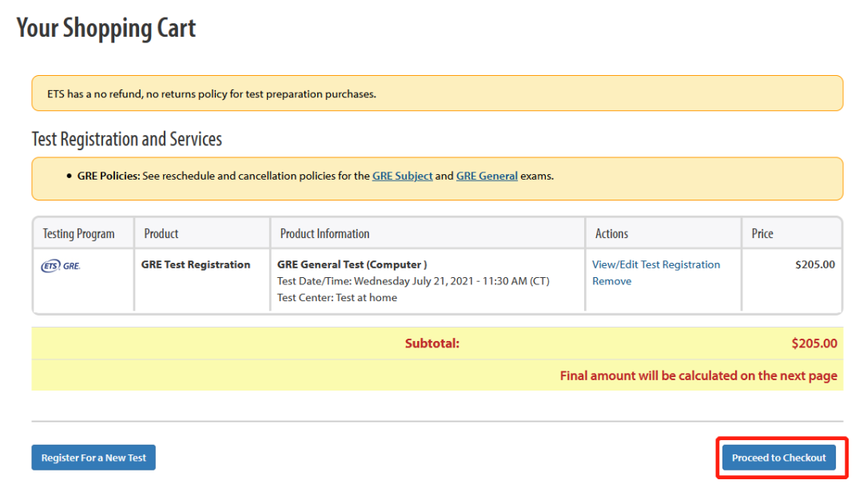
Task: Click the Actions column header
Action: point(611,234)
